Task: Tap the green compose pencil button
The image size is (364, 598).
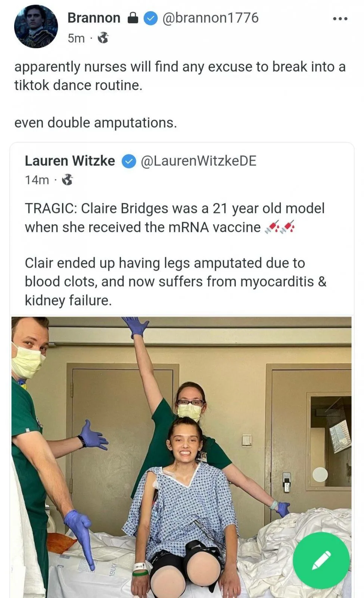Action: pos(321,560)
